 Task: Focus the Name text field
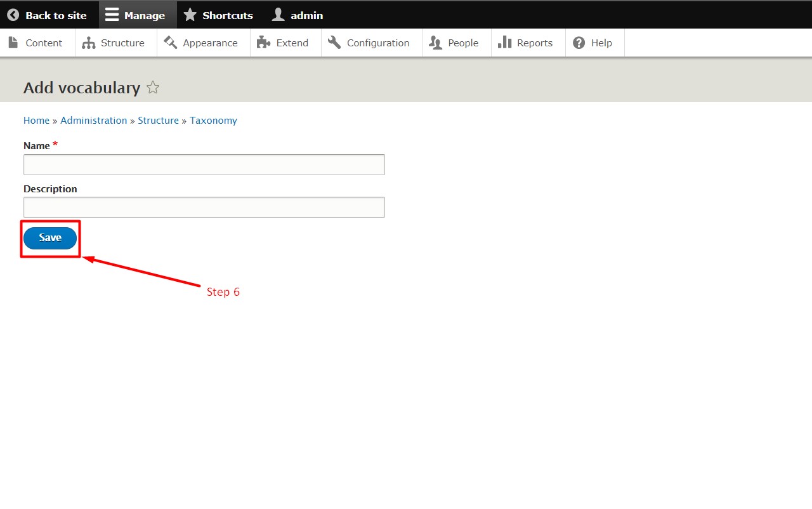click(x=204, y=164)
